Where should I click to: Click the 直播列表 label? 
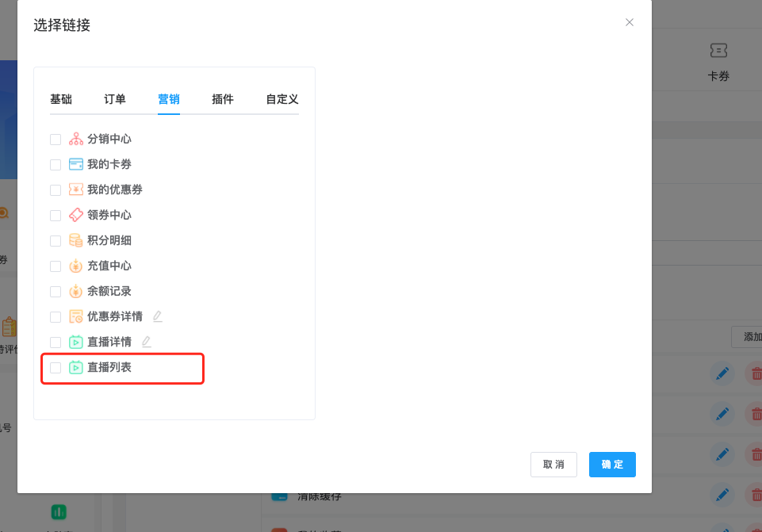(x=109, y=367)
